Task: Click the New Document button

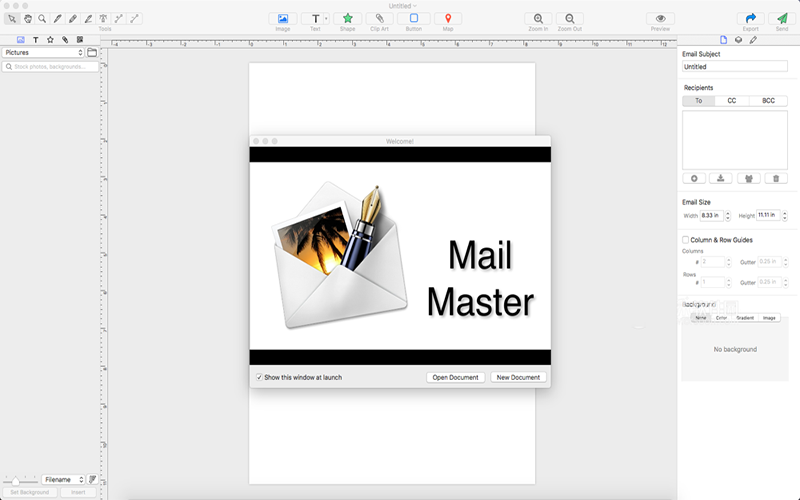Action: pyautogui.click(x=518, y=377)
